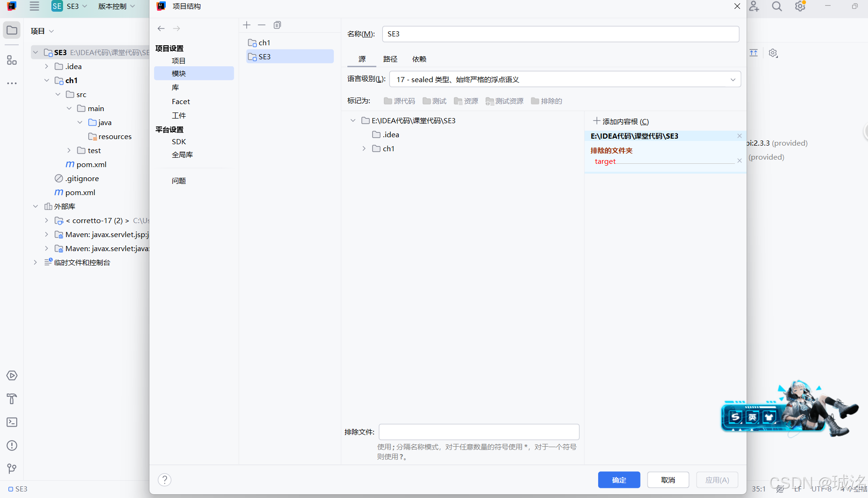The width and height of the screenshot is (868, 498).
Task: Add a new module with plus icon
Action: tap(247, 25)
